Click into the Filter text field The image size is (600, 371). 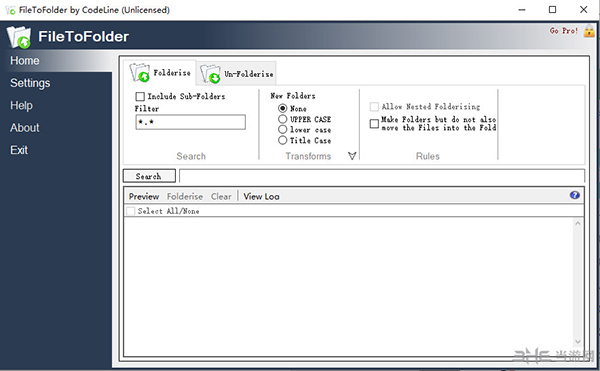191,122
